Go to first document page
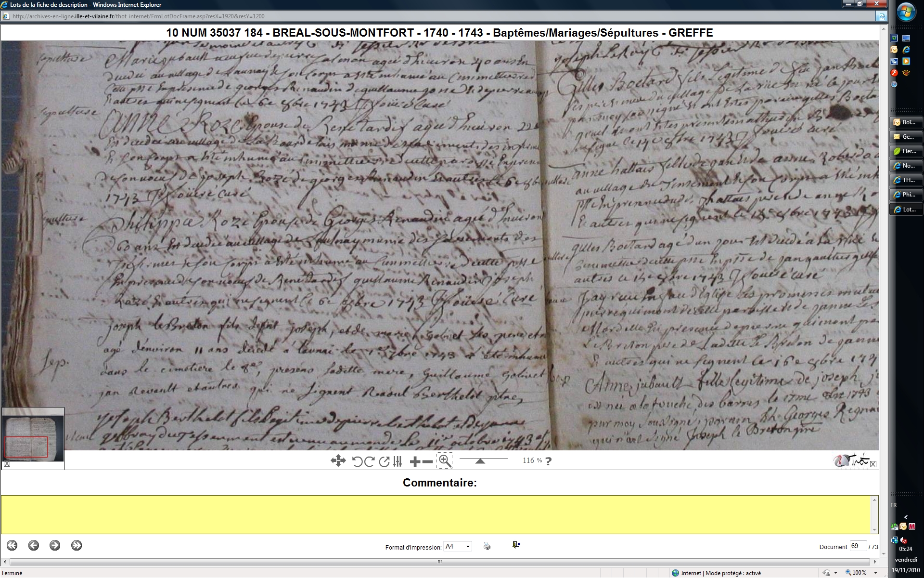924x578 pixels. (12, 545)
